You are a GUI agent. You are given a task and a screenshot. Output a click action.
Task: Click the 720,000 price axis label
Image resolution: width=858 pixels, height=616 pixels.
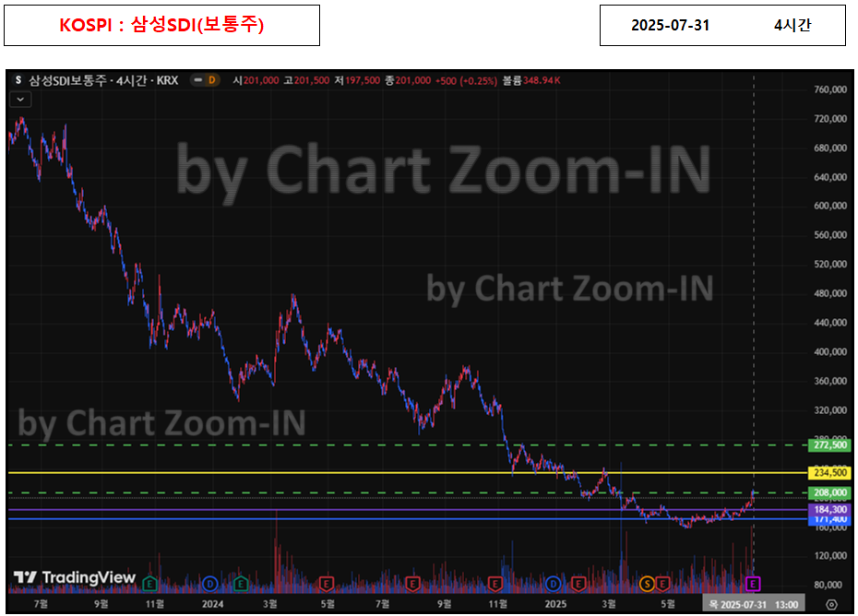[830, 119]
